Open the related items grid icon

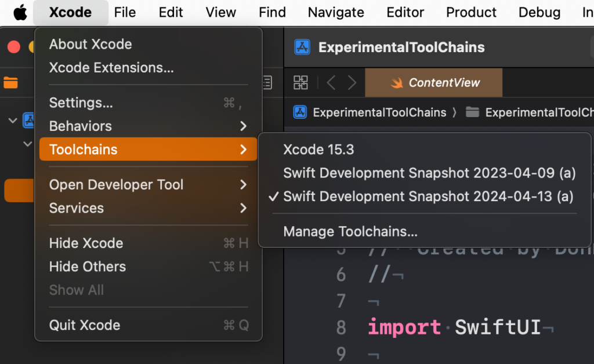(x=301, y=82)
